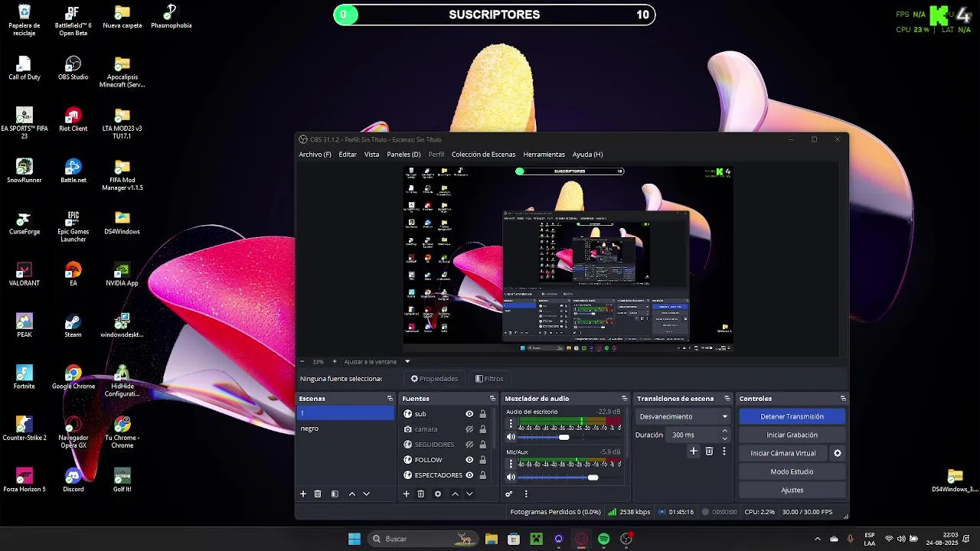Add a scene transition with plus
Viewport: 980px width, 551px height.
click(694, 452)
